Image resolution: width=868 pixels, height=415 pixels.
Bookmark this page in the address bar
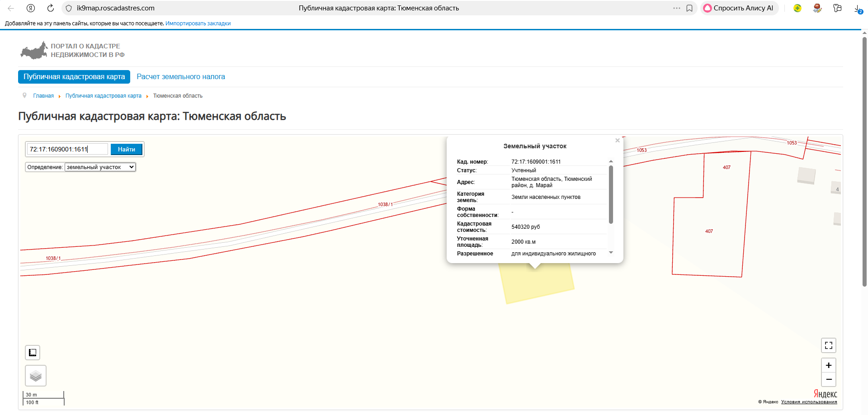(689, 8)
